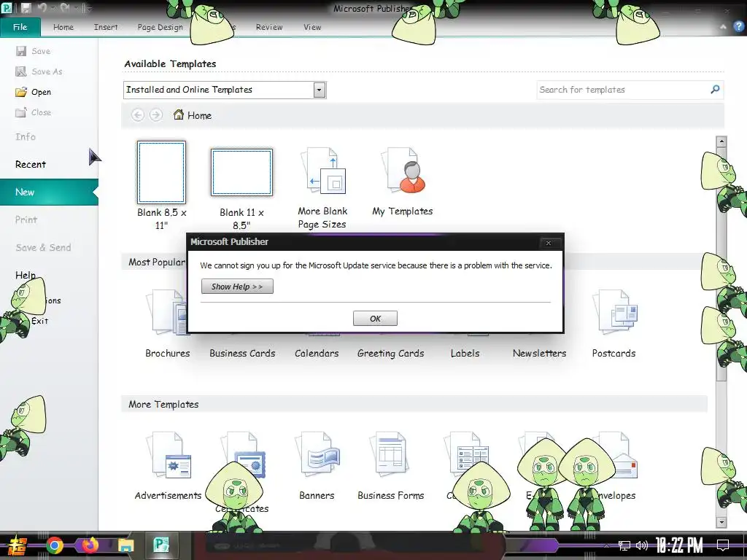Click Save in the File menu
This screenshot has width=747, height=560.
[34, 51]
